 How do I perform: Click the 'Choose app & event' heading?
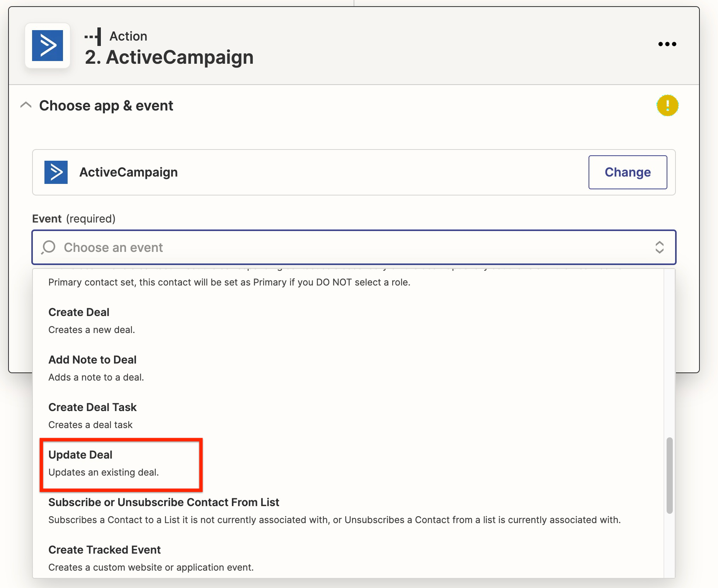(x=106, y=105)
